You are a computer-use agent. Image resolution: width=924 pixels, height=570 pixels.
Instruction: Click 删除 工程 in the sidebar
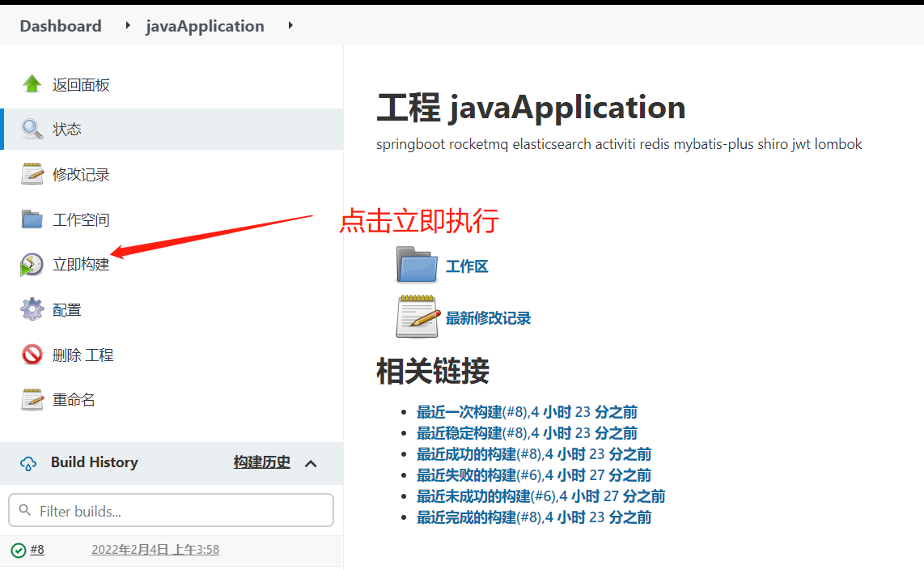click(83, 355)
